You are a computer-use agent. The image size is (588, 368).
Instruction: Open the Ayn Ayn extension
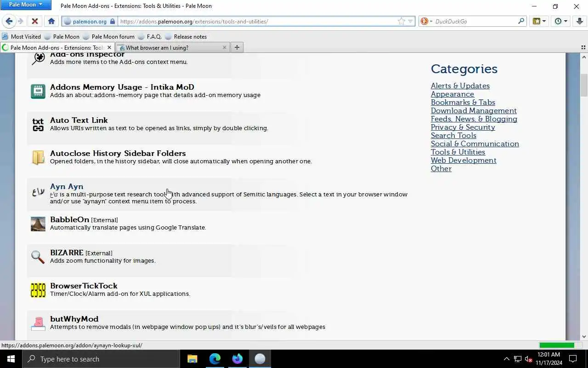[x=67, y=186]
